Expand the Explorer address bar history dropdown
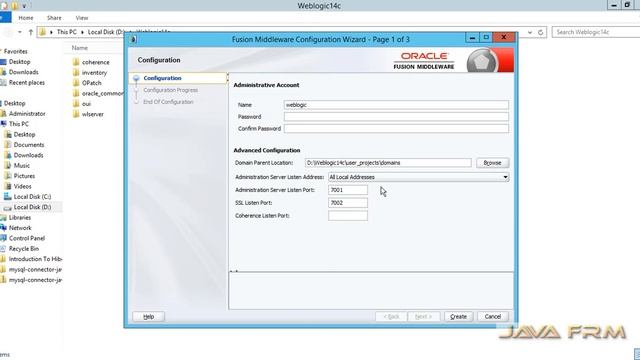The height and width of the screenshot is (360, 640). coord(530,32)
